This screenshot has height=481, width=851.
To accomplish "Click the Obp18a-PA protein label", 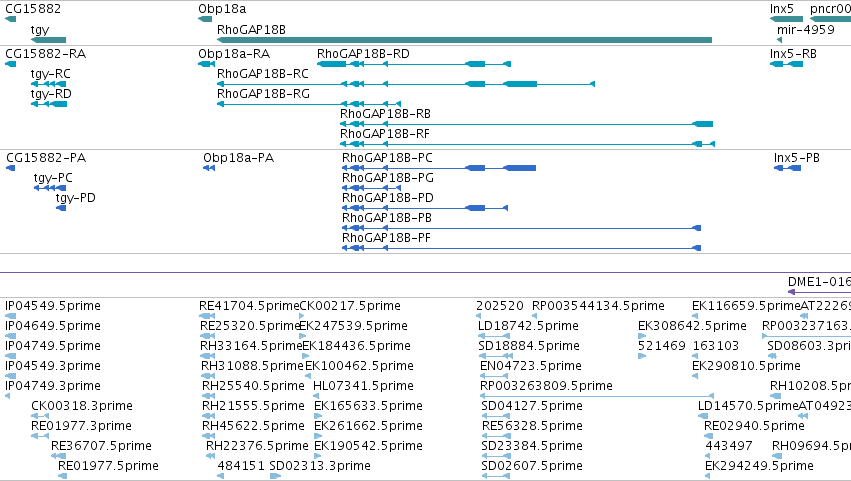I will tap(239, 158).
